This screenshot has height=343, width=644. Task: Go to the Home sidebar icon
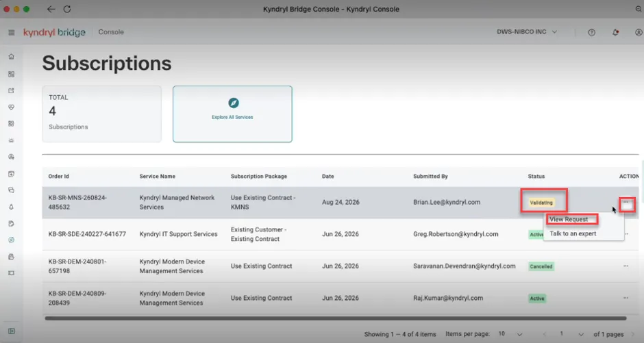(x=12, y=57)
